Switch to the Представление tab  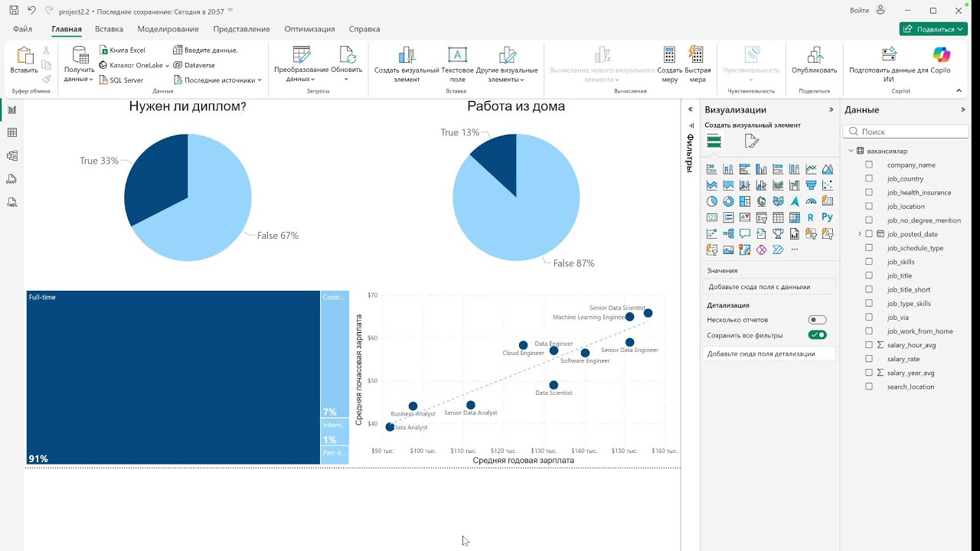point(241,29)
